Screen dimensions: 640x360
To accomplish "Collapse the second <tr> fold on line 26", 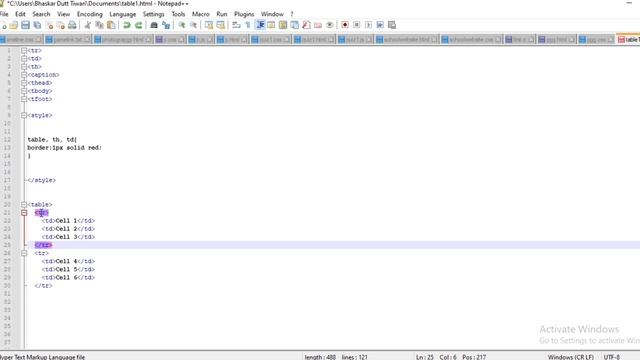I will point(24,253).
